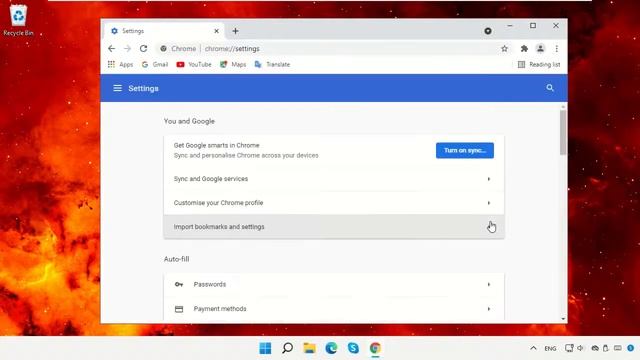
Task: Go back with the browser back arrow
Action: (111, 49)
